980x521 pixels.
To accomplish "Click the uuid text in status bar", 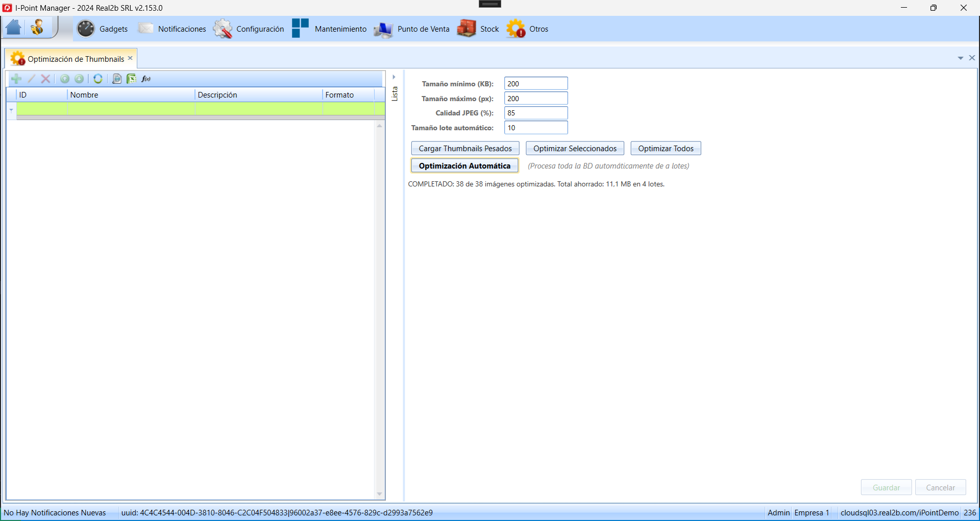I will pyautogui.click(x=277, y=513).
